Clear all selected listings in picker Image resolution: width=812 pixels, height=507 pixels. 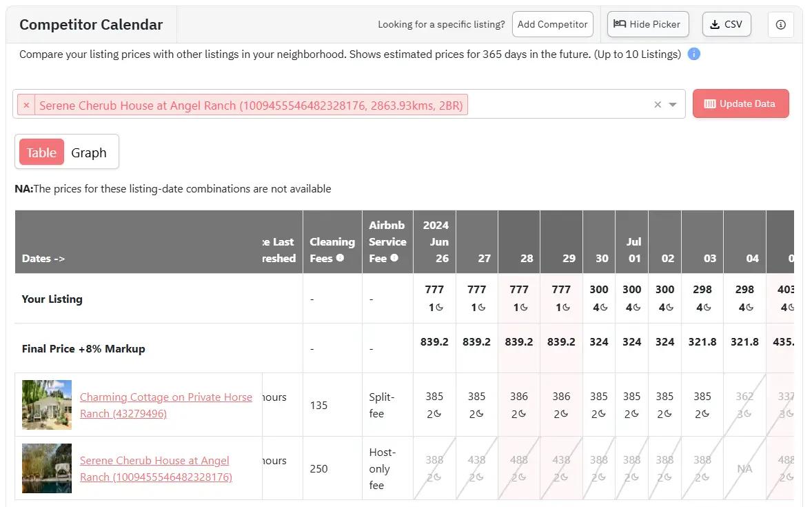point(658,104)
